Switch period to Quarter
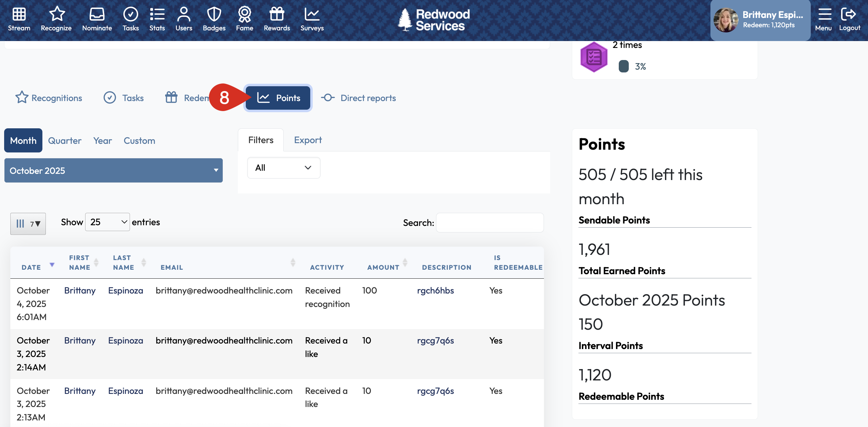Viewport: 868px width, 427px height. (x=64, y=141)
